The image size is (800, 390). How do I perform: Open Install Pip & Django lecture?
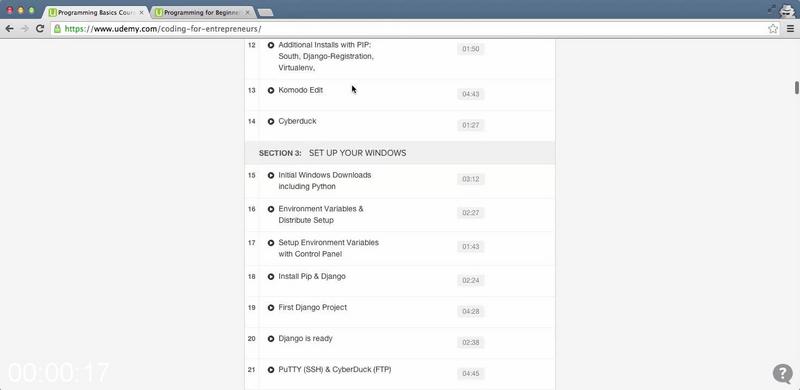click(312, 276)
